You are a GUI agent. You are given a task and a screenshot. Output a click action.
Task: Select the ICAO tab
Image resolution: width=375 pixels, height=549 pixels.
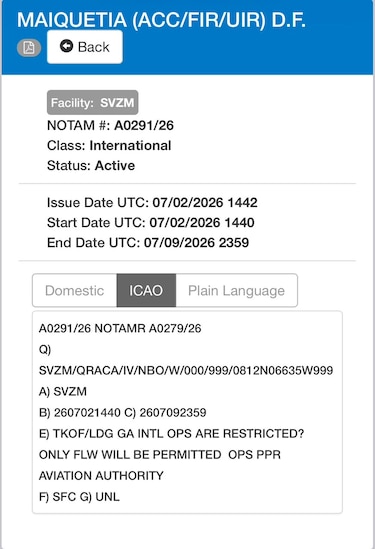pos(146,291)
